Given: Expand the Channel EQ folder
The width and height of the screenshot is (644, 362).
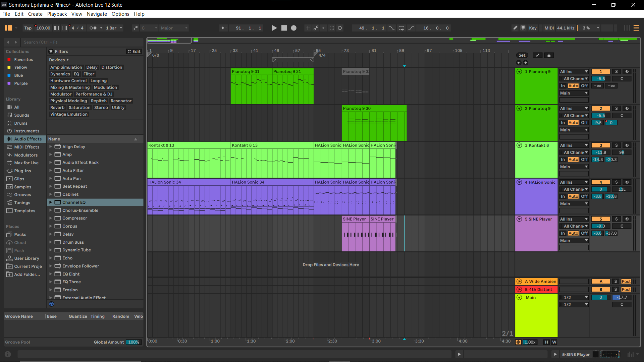Looking at the screenshot, I should pos(51,202).
